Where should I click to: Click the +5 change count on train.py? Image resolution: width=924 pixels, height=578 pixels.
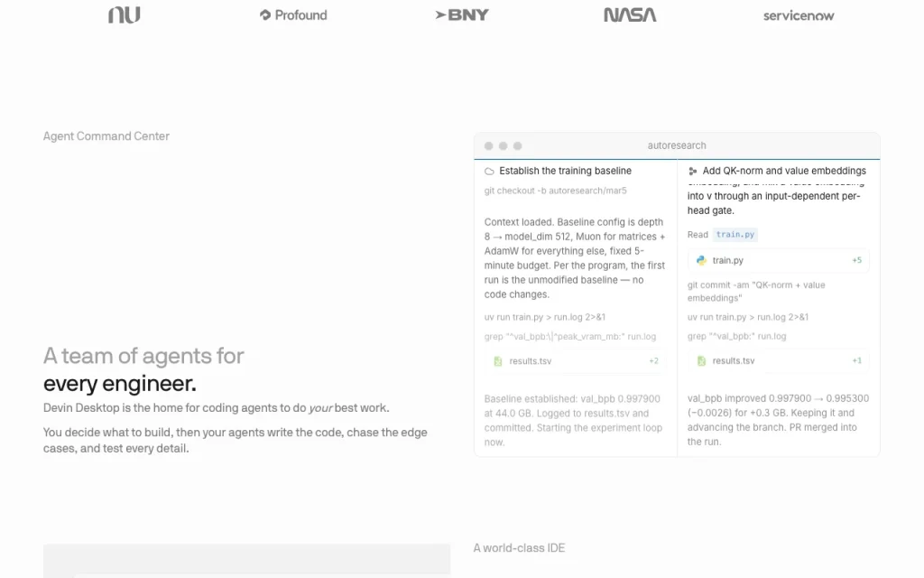coord(857,260)
